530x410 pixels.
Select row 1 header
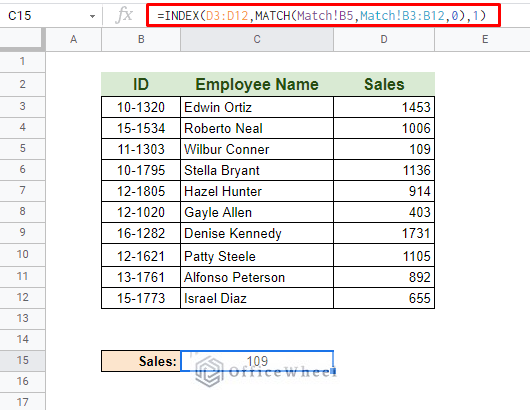click(22, 62)
